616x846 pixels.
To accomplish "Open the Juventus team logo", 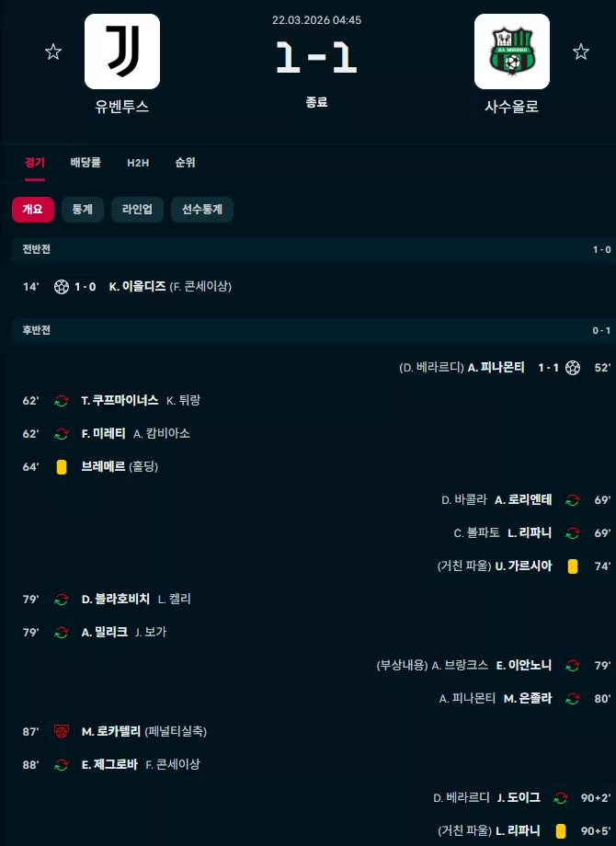I will tap(122, 51).
